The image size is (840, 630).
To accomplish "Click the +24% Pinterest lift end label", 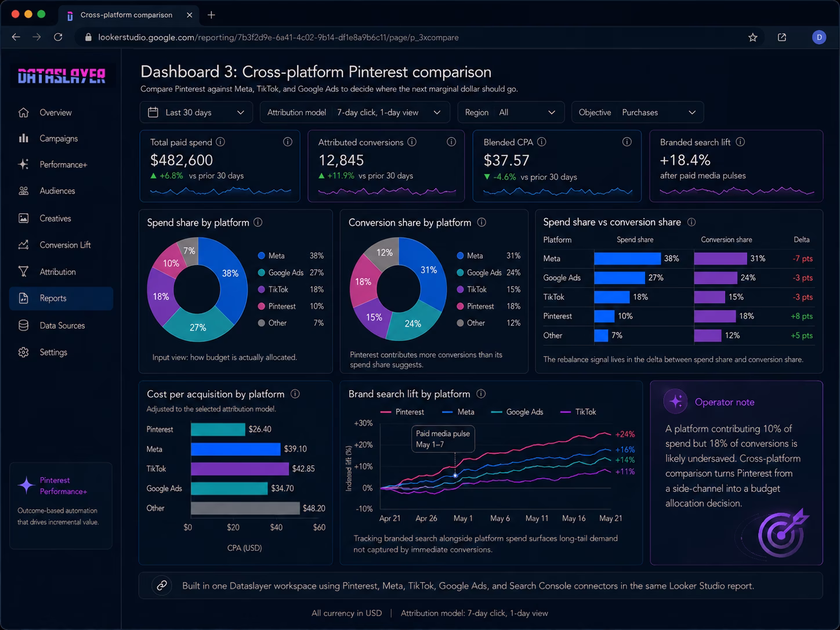I will [x=625, y=434].
